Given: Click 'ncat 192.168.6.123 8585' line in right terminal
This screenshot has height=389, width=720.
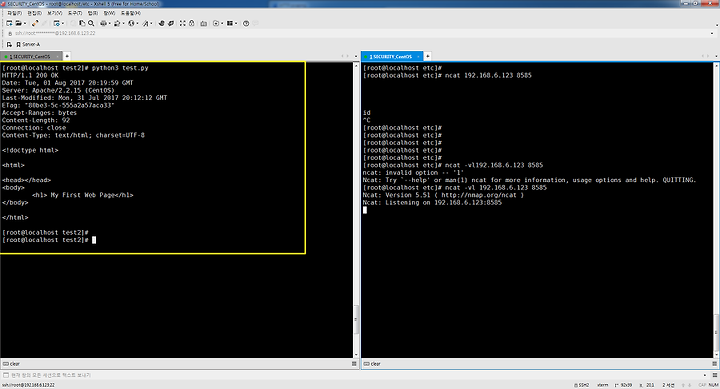Looking at the screenshot, I should pos(447,75).
